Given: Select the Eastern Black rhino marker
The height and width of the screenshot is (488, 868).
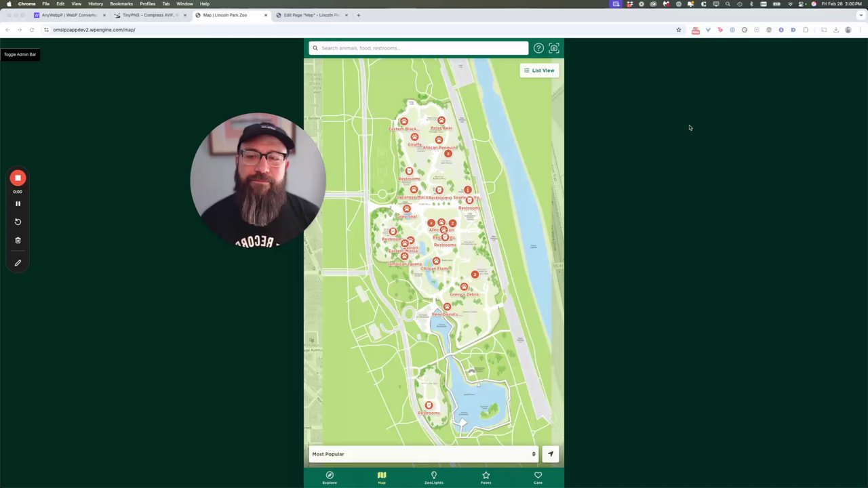Looking at the screenshot, I should click(x=403, y=121).
